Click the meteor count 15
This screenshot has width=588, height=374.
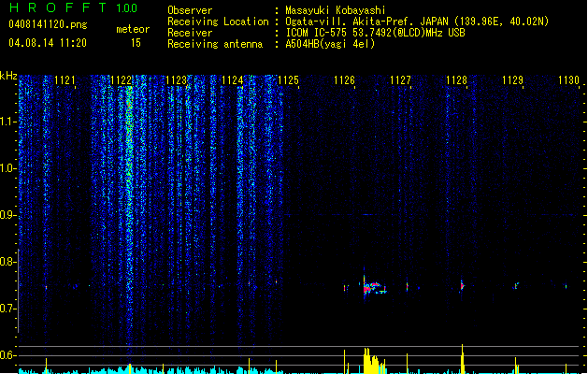coord(136,43)
